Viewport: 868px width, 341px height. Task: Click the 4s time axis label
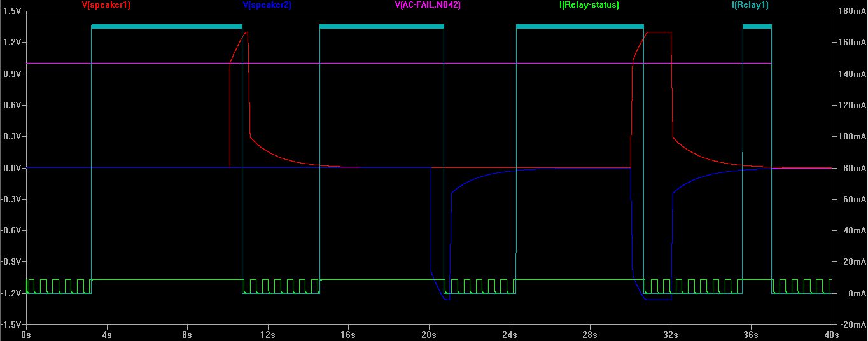(x=107, y=335)
